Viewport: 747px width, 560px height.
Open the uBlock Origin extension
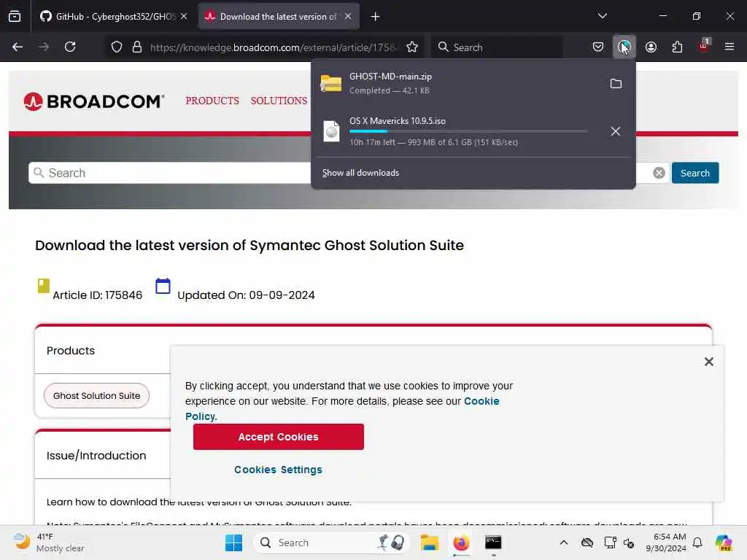[704, 46]
